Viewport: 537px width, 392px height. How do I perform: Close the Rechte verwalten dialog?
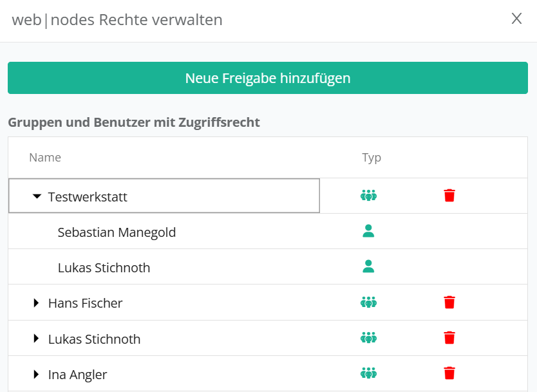click(x=516, y=19)
